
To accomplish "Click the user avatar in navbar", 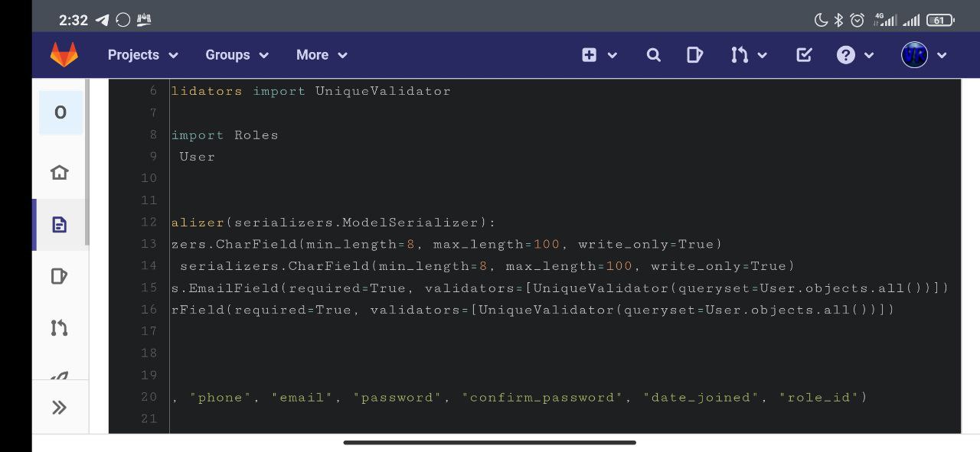I will click(914, 55).
